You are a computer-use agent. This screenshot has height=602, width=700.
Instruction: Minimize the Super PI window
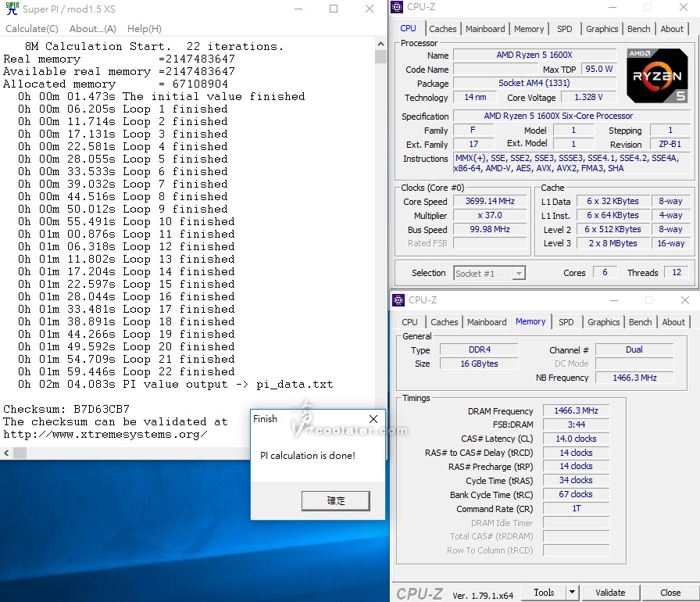[298, 9]
